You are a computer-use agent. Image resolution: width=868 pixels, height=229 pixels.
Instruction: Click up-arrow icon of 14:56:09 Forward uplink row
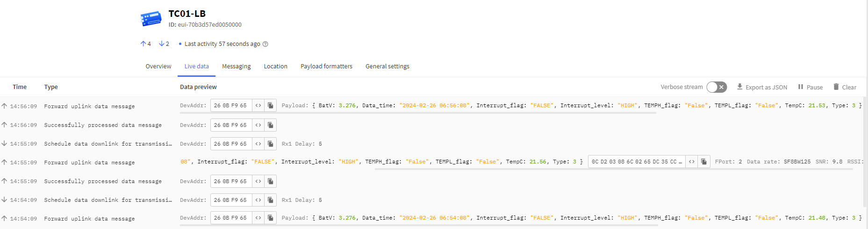[4, 106]
